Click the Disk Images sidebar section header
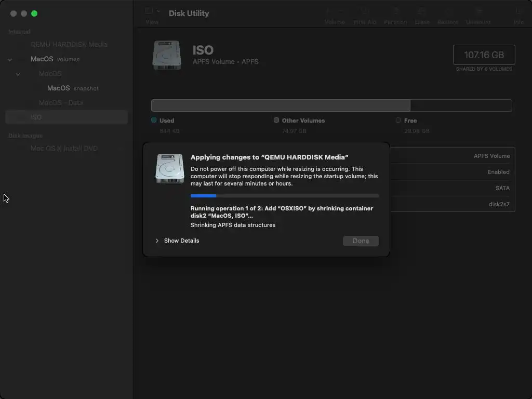Image resolution: width=532 pixels, height=399 pixels. pyautogui.click(x=25, y=136)
